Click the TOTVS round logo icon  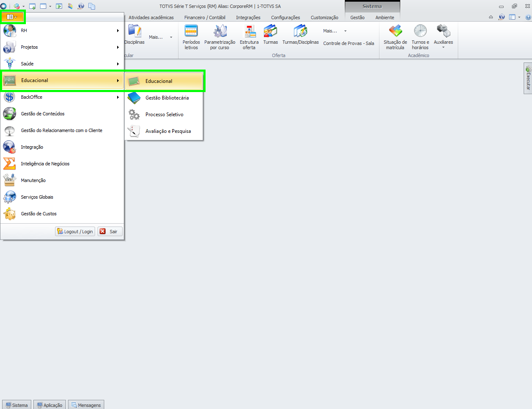coord(3,6)
